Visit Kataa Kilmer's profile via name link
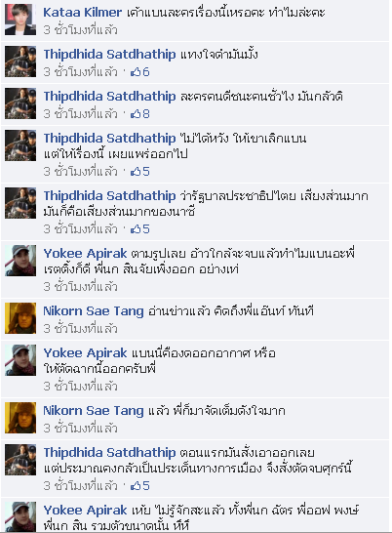Image resolution: width=392 pixels, height=533 pixels. click(82, 13)
